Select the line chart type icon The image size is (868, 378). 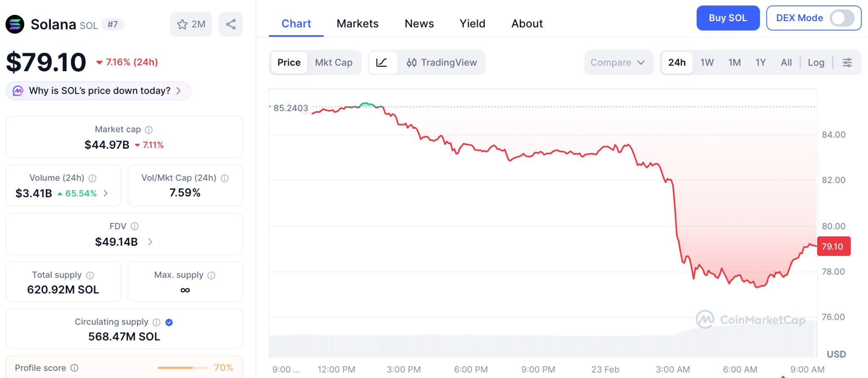tap(383, 62)
